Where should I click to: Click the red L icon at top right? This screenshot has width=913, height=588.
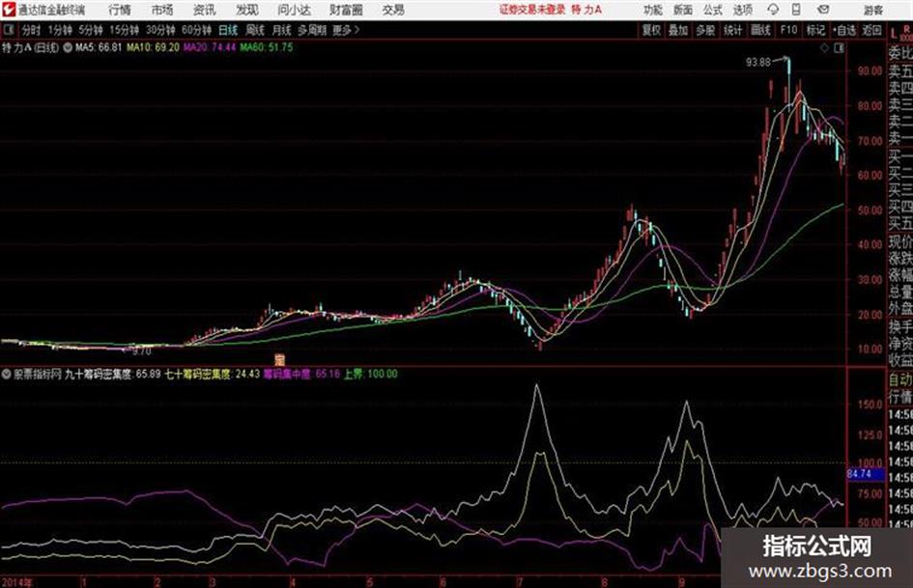pos(894,35)
